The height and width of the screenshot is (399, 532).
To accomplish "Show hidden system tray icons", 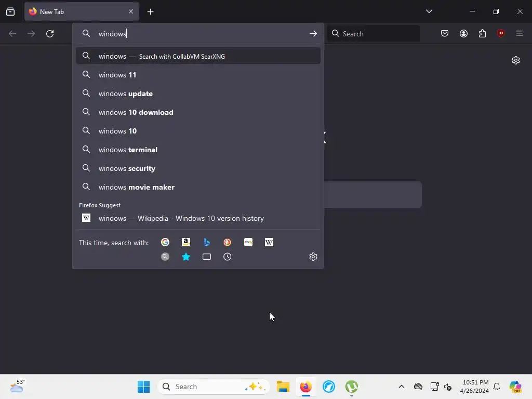I will (402, 387).
